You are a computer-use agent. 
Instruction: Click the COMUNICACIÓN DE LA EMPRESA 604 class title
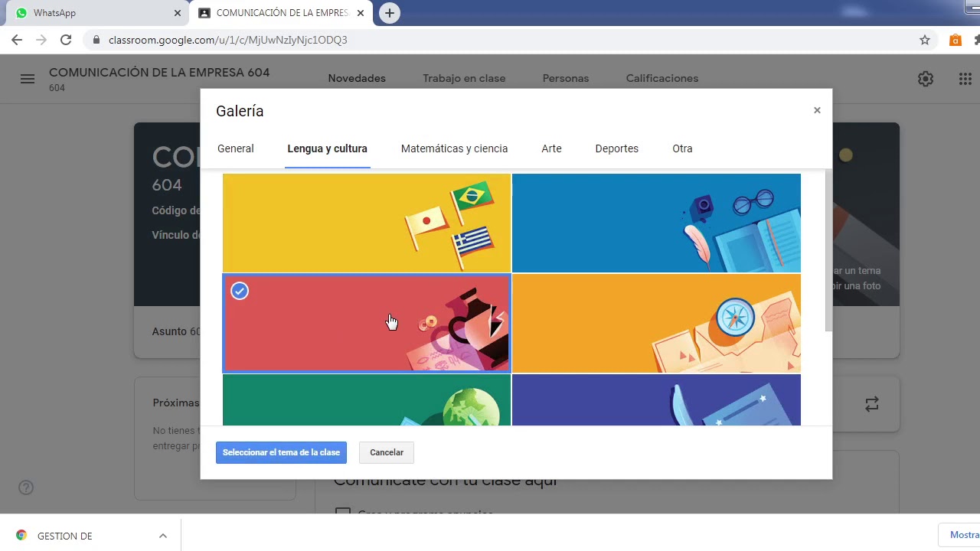(159, 72)
